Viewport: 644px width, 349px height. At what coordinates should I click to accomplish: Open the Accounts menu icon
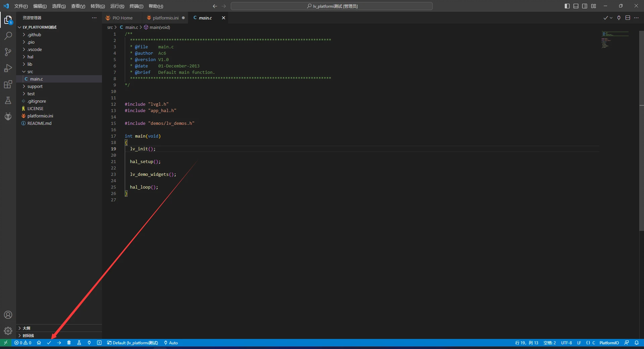pyautogui.click(x=8, y=315)
